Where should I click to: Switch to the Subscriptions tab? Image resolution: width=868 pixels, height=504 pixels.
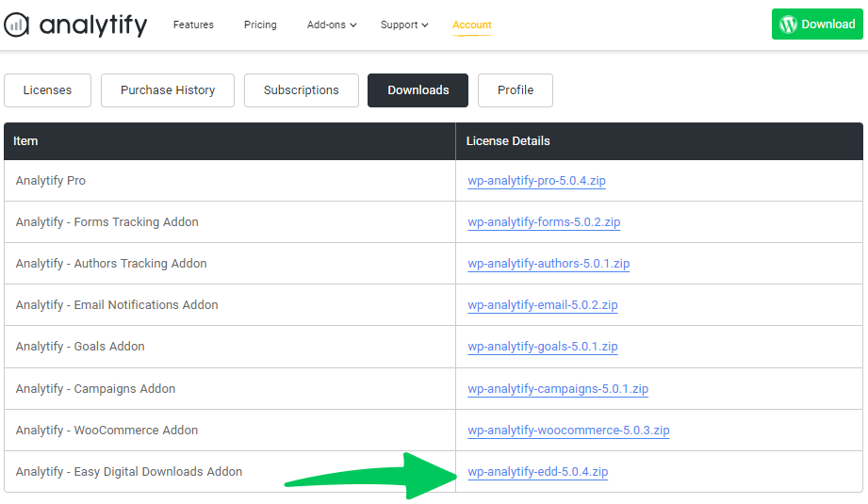click(302, 90)
